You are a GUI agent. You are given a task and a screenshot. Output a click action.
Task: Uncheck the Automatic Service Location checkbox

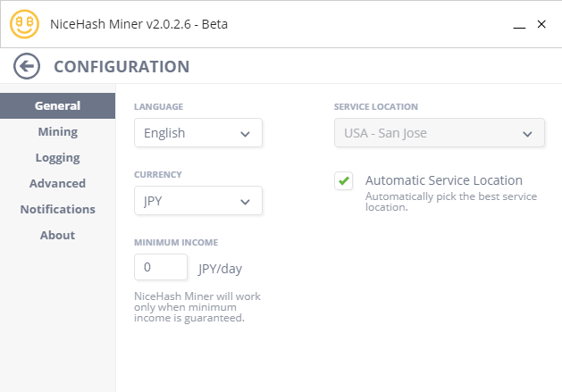click(x=343, y=181)
